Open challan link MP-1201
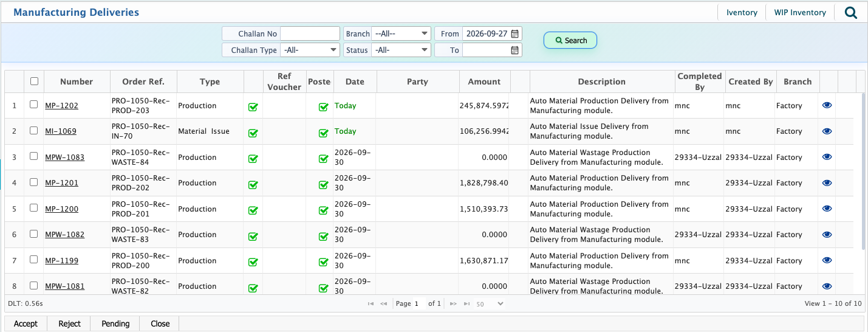Screen dimensions: 868x332 tap(61, 183)
